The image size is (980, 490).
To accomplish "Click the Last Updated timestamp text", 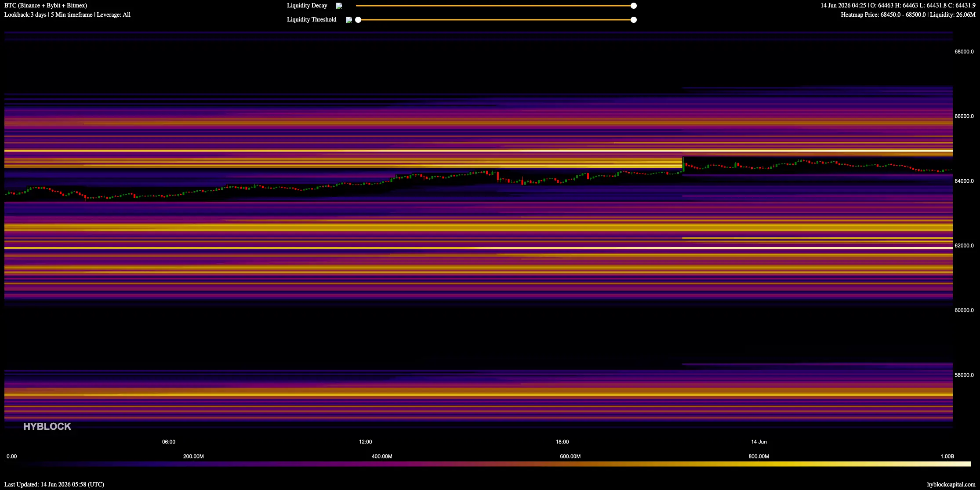I will pyautogui.click(x=54, y=484).
